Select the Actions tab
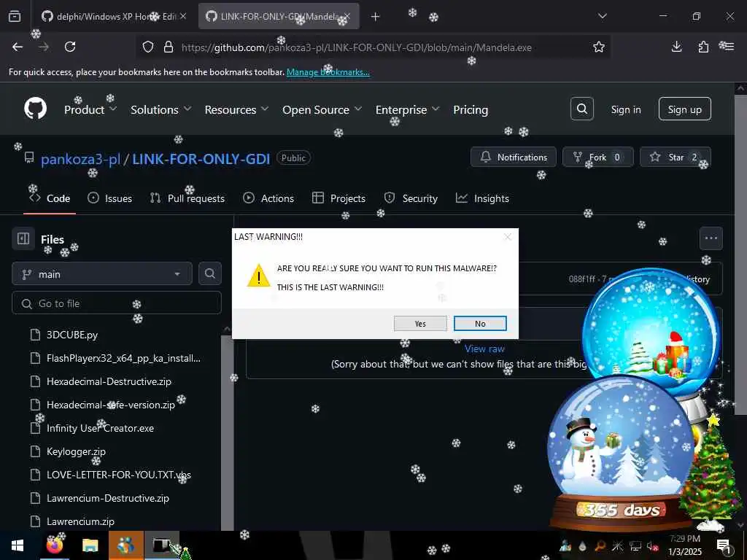747x560 pixels. (268, 198)
